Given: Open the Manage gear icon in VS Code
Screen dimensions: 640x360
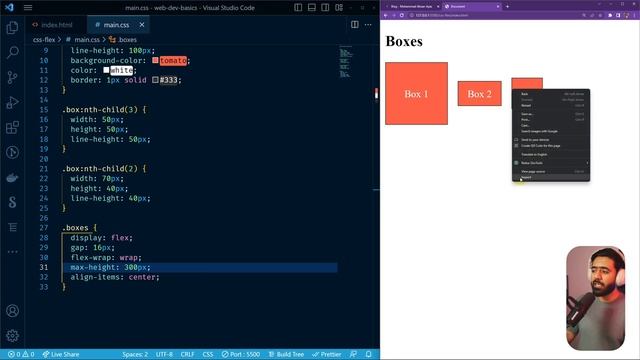Looking at the screenshot, I should point(12,336).
